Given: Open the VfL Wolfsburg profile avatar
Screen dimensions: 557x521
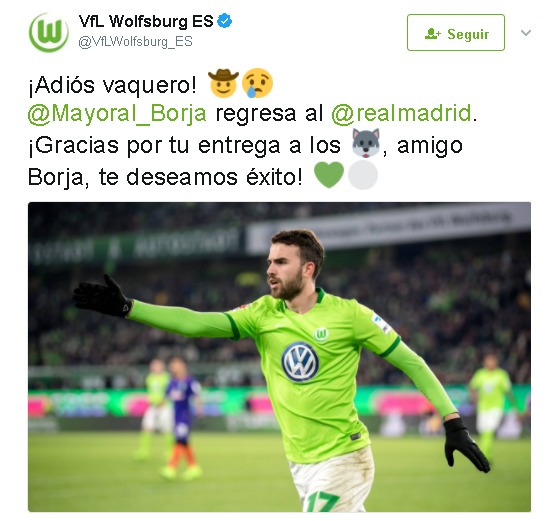Looking at the screenshot, I should tap(49, 33).
